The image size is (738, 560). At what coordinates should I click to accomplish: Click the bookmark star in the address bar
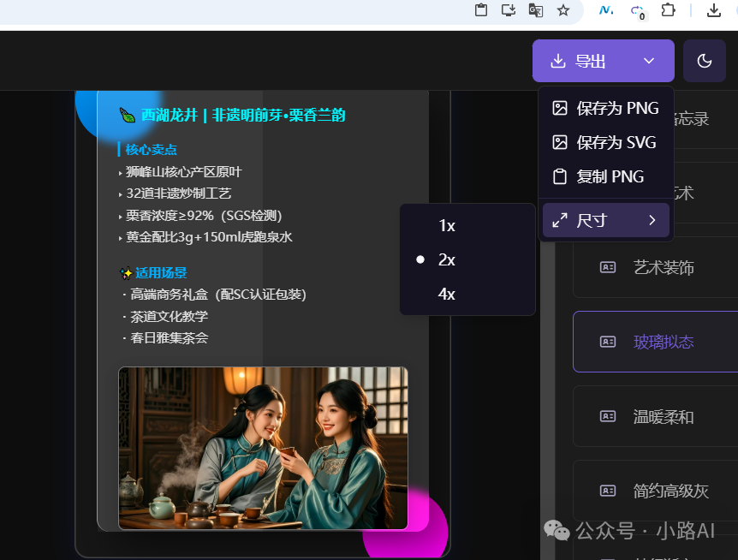click(563, 10)
